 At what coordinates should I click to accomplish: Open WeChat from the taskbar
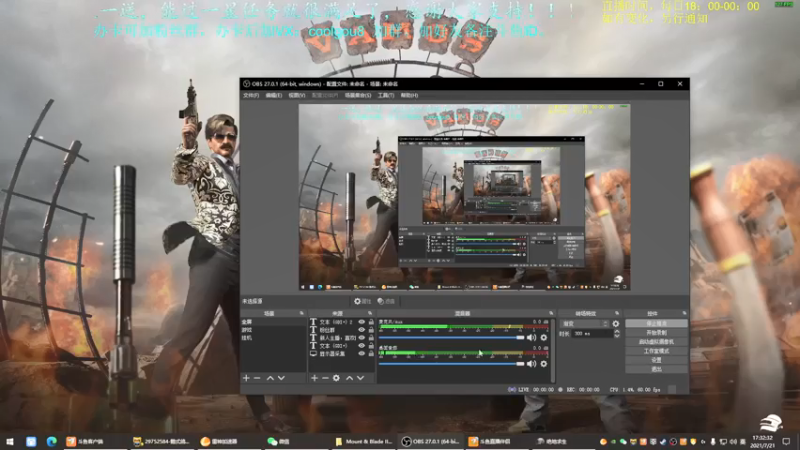coord(279,441)
